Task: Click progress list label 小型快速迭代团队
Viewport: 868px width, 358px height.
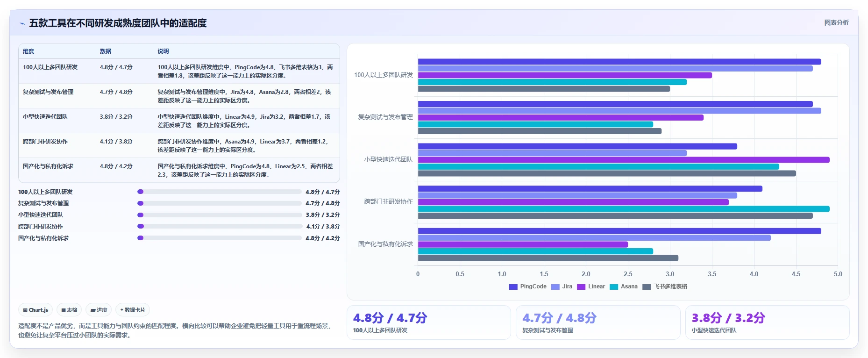Action: click(41, 215)
